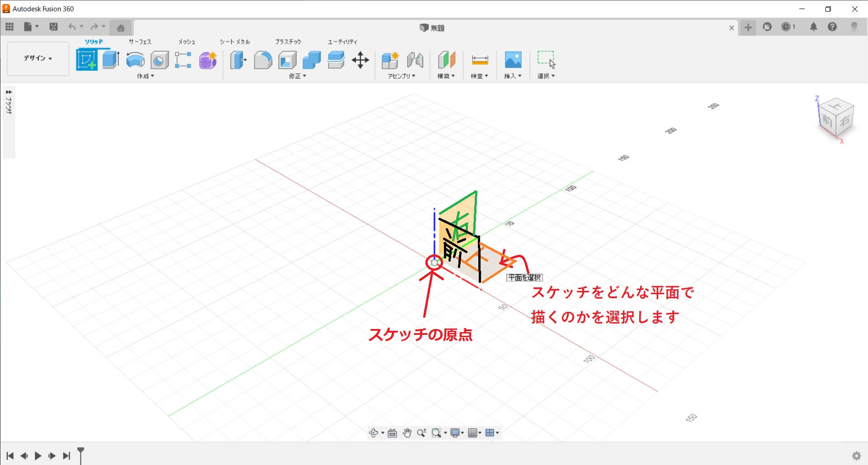The image size is (868, 465).
Task: Select the Extrude tool
Action: [111, 60]
